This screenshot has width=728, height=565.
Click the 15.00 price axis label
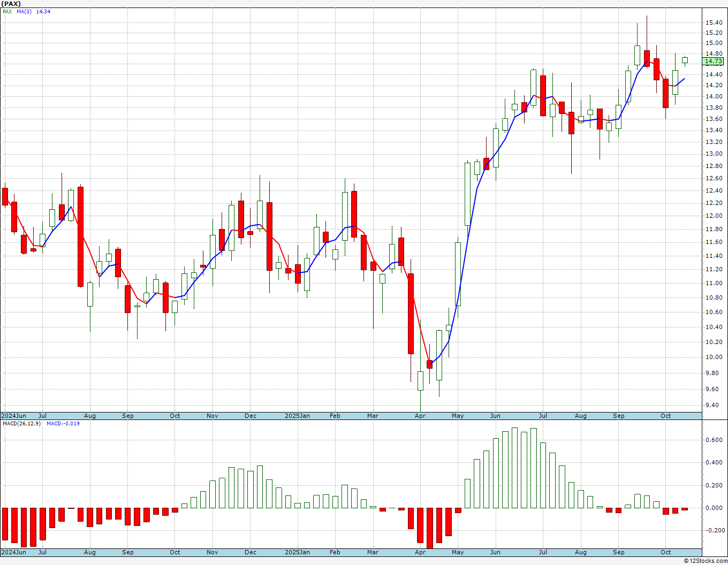tap(714, 43)
